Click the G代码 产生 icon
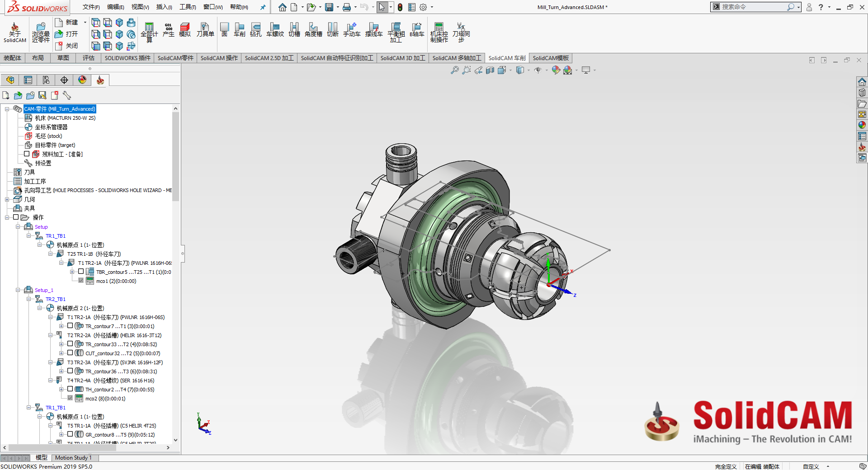 (x=169, y=30)
